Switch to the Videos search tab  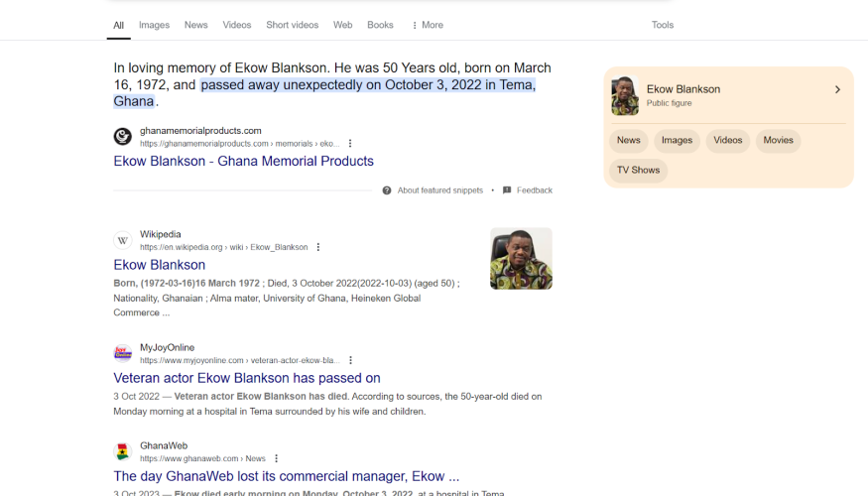pos(237,25)
